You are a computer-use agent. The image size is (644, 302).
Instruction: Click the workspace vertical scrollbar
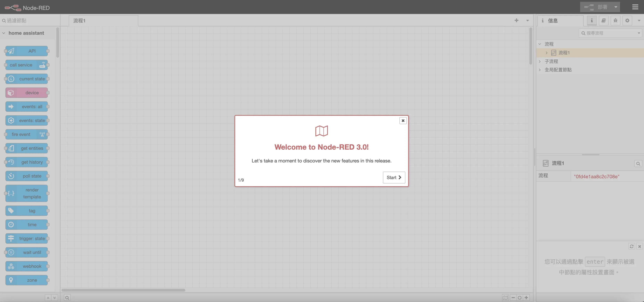(530, 46)
